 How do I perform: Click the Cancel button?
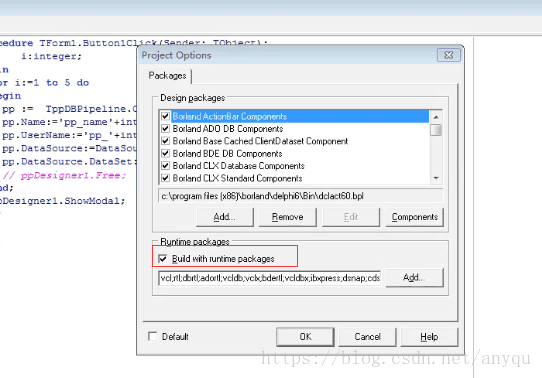367,337
